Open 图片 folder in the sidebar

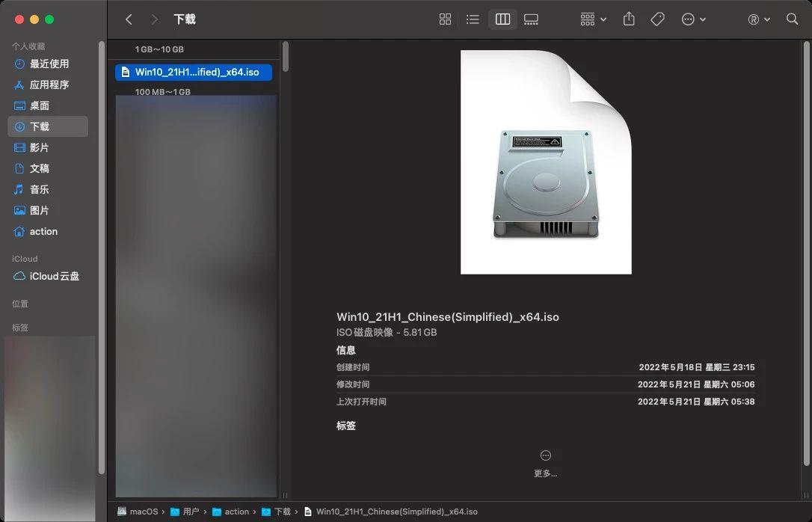click(x=48, y=210)
